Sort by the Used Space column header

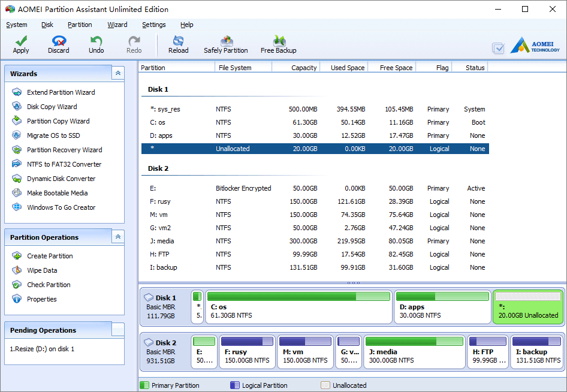(x=344, y=68)
